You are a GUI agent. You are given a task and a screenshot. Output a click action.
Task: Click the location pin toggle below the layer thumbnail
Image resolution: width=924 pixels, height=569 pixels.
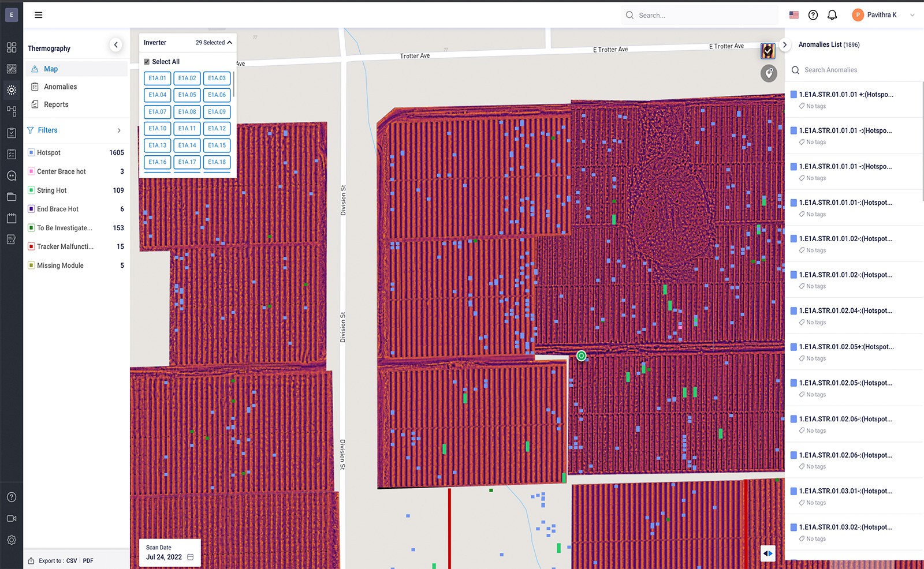click(x=769, y=73)
